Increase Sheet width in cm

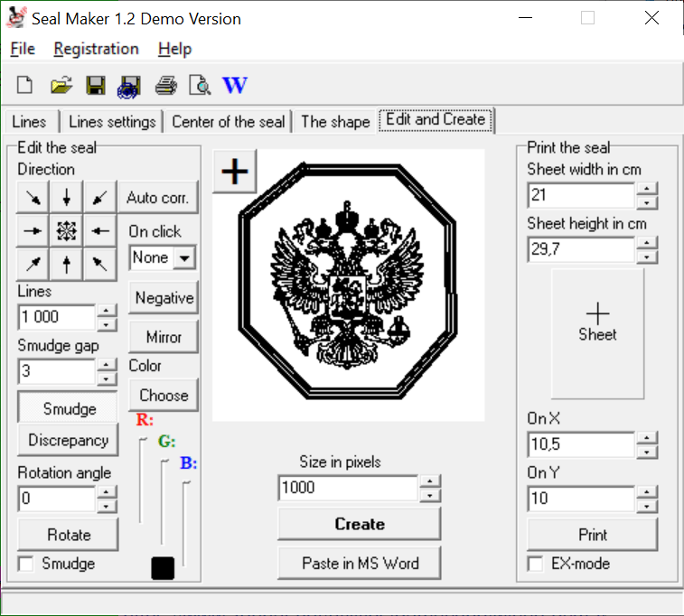pyautogui.click(x=647, y=189)
